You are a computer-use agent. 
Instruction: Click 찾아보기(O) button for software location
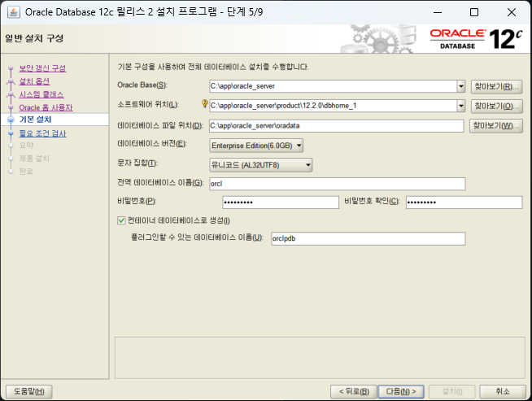tap(496, 107)
